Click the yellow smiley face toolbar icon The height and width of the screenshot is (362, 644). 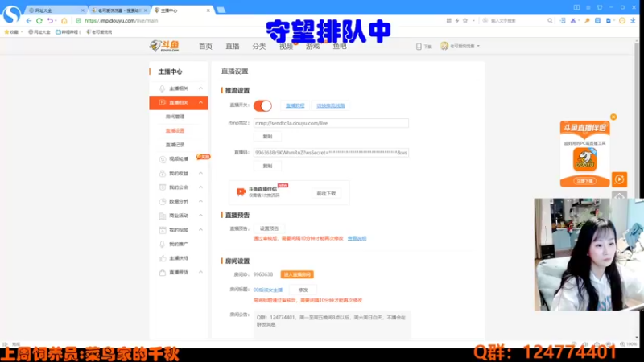[x=622, y=21]
